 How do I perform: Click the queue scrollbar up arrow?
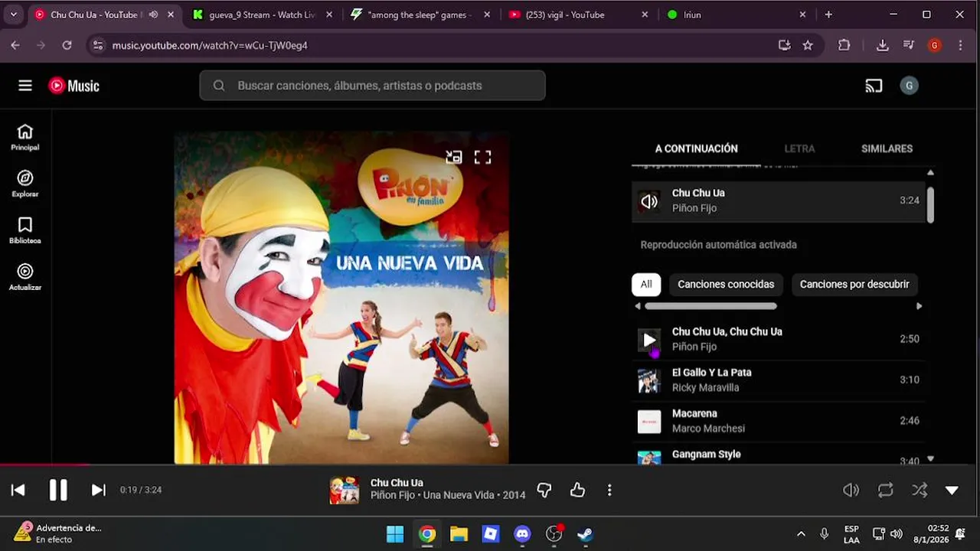pos(930,173)
